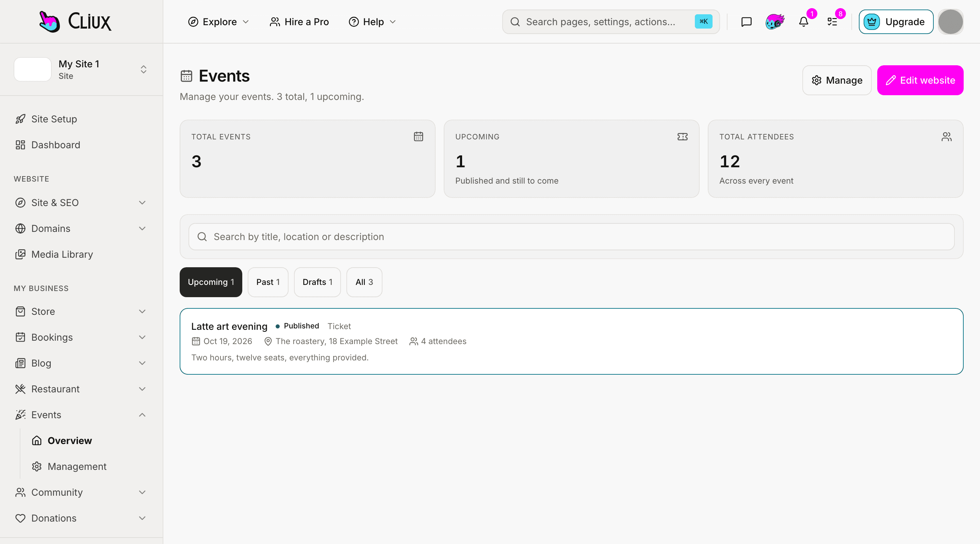Viewport: 980px width, 544px height.
Task: Click the Cliux logo
Action: 75,22
